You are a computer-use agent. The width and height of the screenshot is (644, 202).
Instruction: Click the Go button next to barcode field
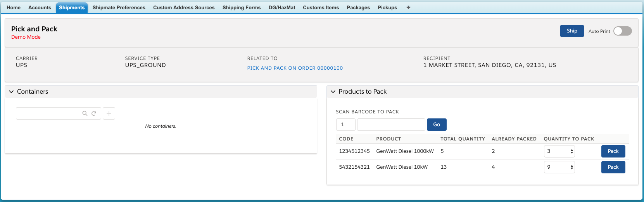[437, 125]
